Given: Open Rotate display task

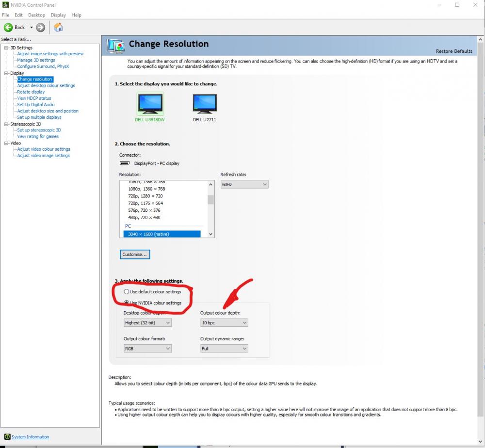Looking at the screenshot, I should [x=31, y=92].
